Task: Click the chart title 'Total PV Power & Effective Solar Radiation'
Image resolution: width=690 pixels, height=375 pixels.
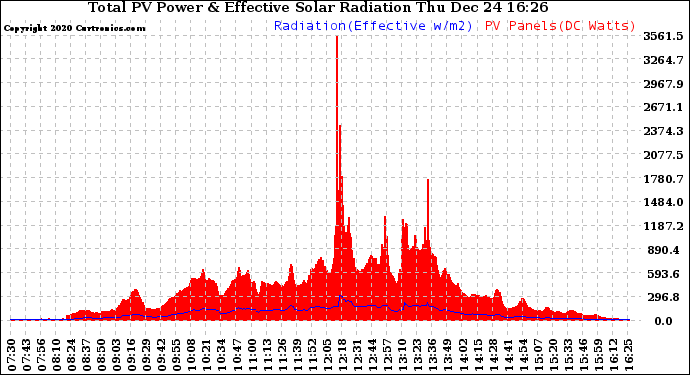Action: (x=250, y=7)
